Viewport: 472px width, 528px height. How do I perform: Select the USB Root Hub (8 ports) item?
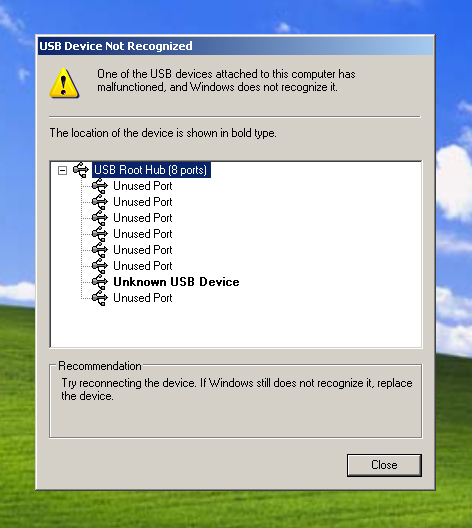(151, 170)
